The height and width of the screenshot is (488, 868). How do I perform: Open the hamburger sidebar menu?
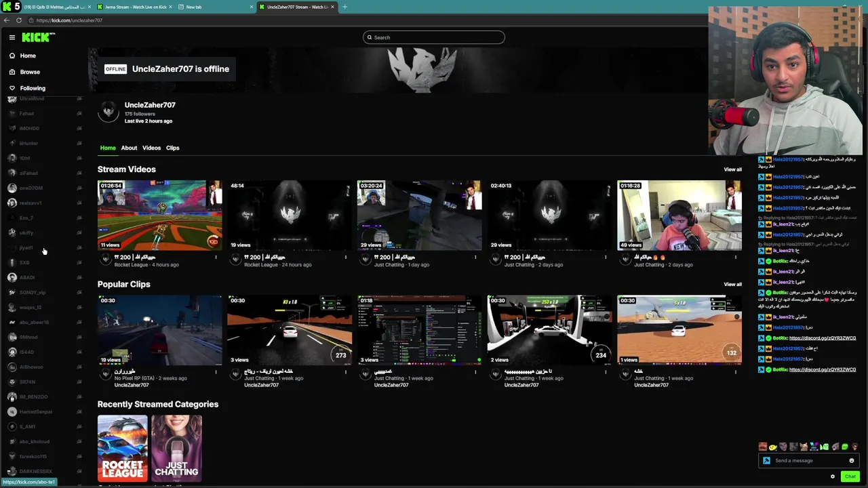pyautogui.click(x=12, y=38)
